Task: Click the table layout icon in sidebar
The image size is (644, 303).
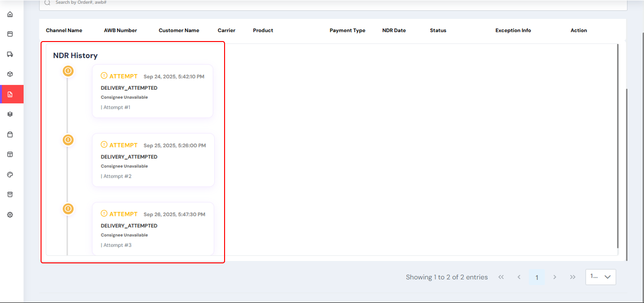Action: tap(10, 154)
